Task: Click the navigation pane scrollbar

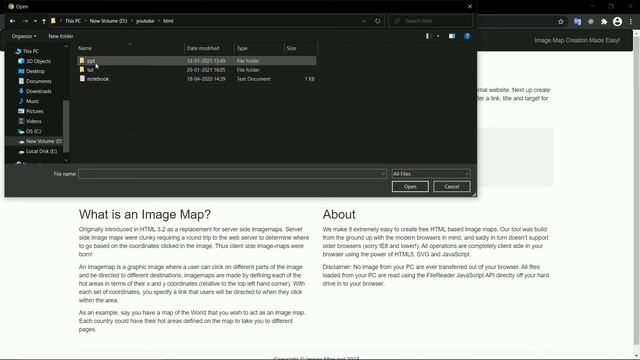Action: tap(66, 126)
